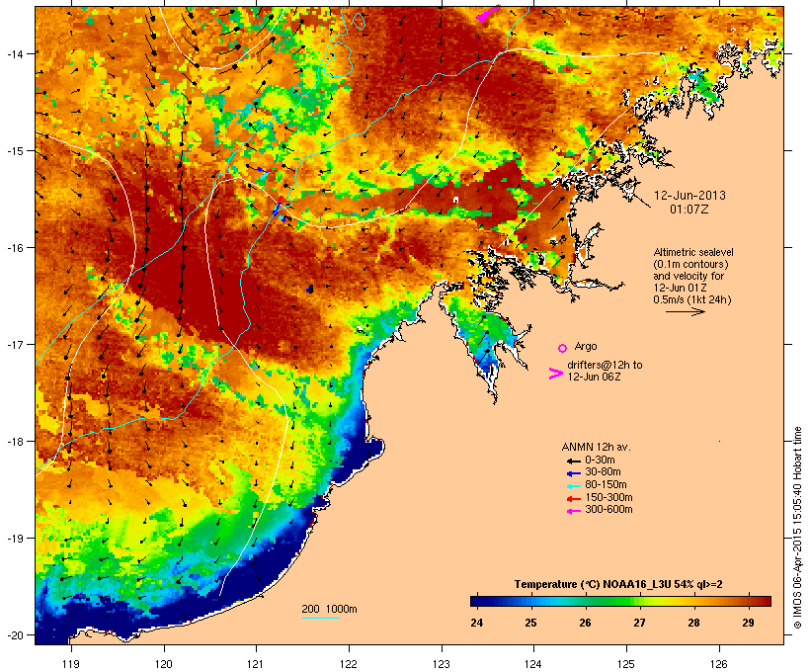
Task: Click the '12-Jun 06Z' drifter date text
Action: 594,377
